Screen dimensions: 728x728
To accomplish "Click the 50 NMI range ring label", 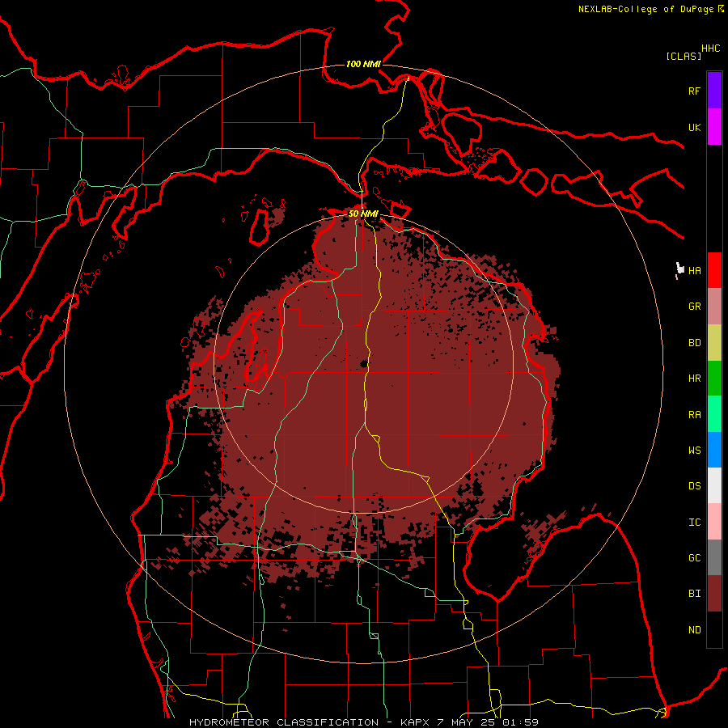I will (x=363, y=214).
